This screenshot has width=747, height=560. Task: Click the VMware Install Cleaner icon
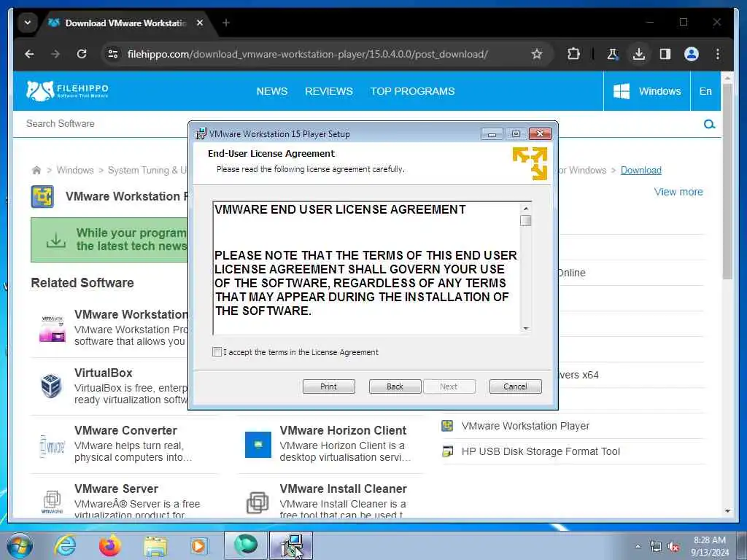point(258,502)
